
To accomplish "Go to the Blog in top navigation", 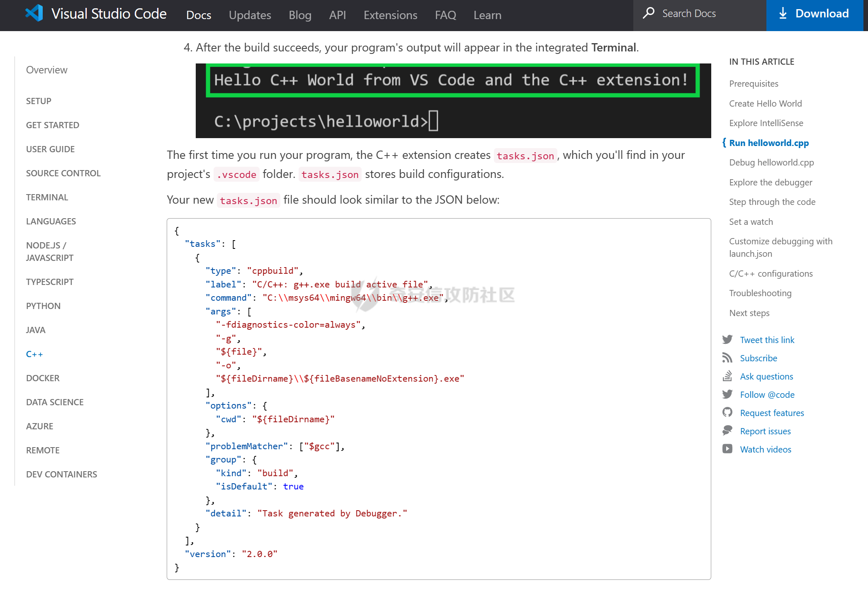I will (300, 15).
